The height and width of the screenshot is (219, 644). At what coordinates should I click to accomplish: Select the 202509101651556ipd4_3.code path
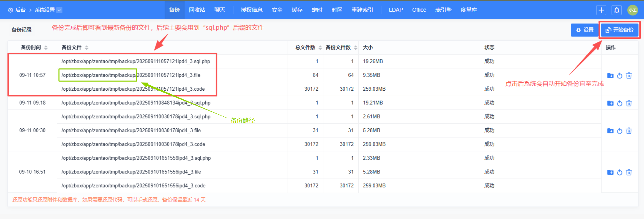[133, 186]
